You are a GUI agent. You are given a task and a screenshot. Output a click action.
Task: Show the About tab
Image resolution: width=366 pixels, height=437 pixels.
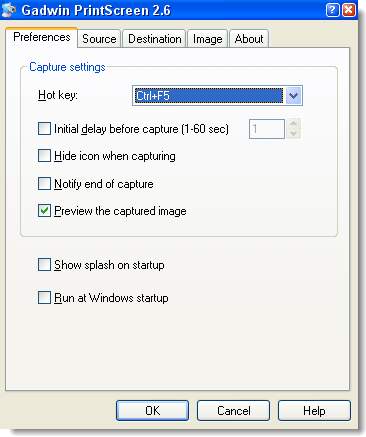coord(249,39)
